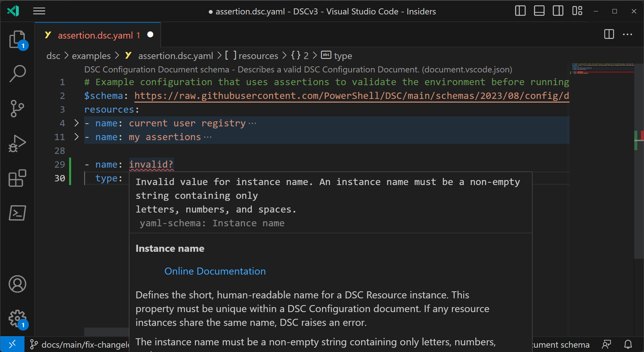The height and width of the screenshot is (352, 644).
Task: Open notifications via the bell icon
Action: 628,344
